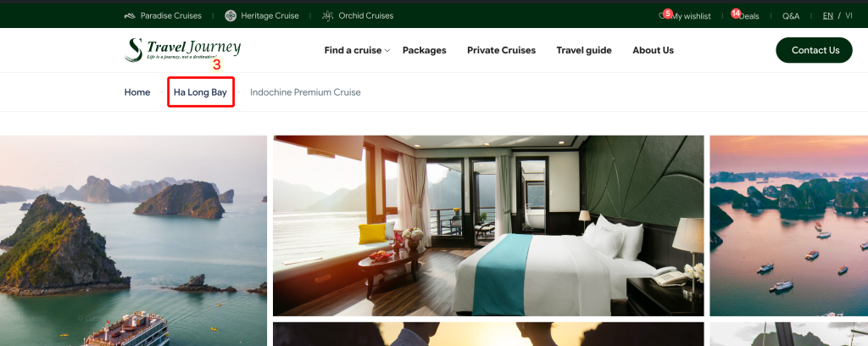Open the Packages menu item
This screenshot has width=868, height=346.
424,50
